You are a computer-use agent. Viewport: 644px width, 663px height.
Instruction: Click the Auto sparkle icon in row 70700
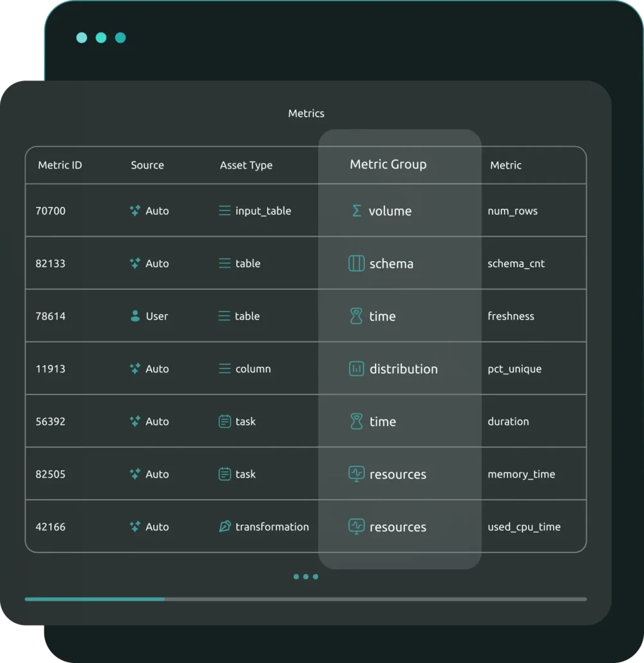(135, 210)
